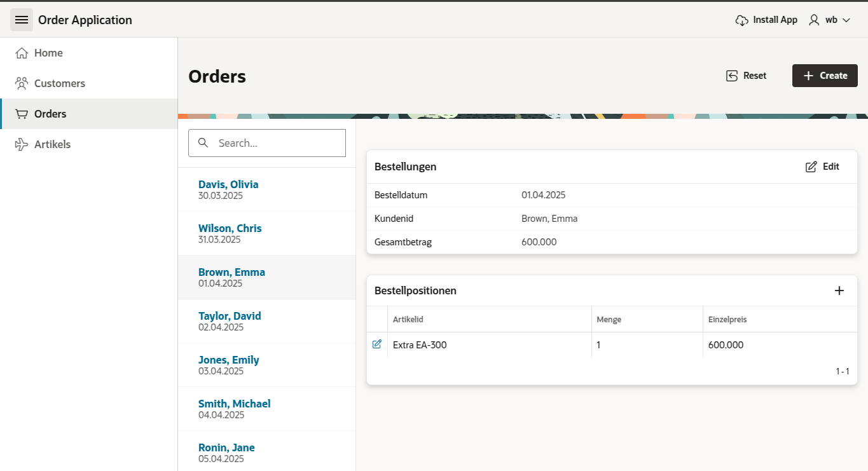Click the Orders shopping cart icon

21,114
